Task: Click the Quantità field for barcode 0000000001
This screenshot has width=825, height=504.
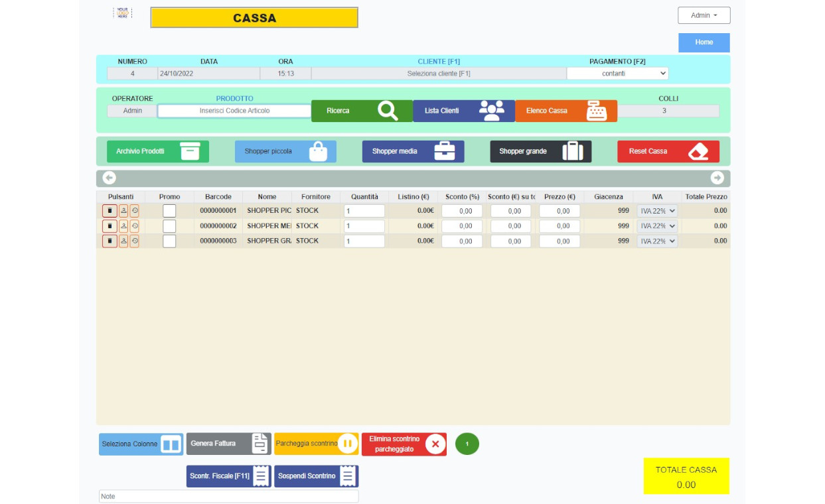Action: [364, 211]
